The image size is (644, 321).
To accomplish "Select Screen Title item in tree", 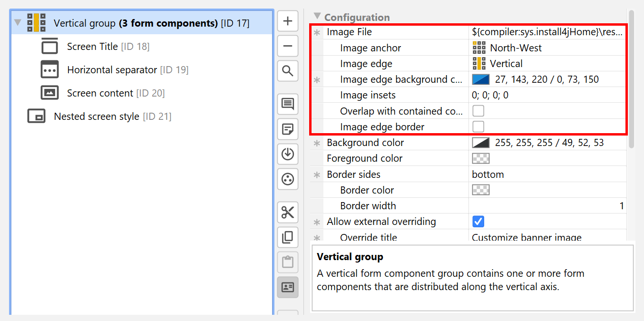I will (92, 47).
